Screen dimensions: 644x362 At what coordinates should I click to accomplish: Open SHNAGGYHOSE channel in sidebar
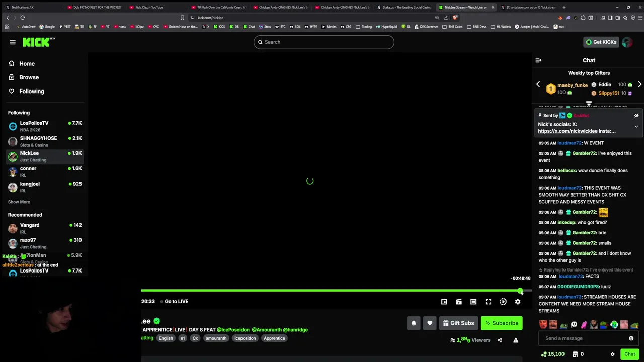(x=45, y=141)
